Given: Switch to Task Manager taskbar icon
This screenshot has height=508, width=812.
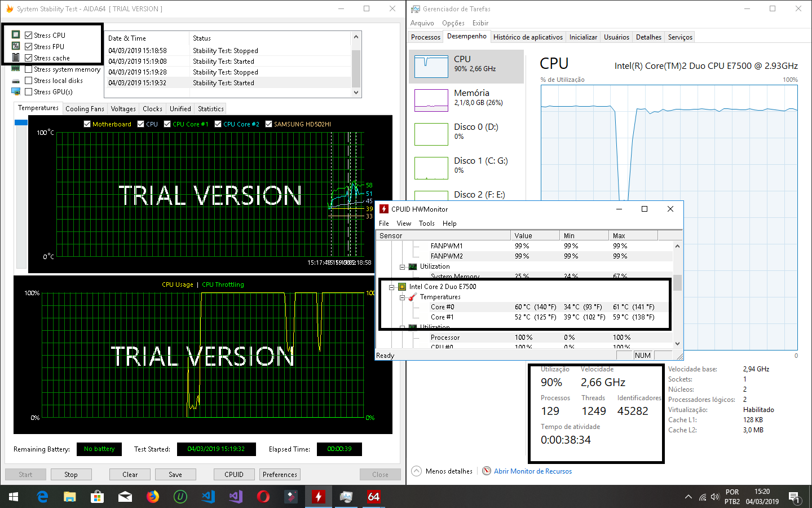Looking at the screenshot, I should pos(346,497).
